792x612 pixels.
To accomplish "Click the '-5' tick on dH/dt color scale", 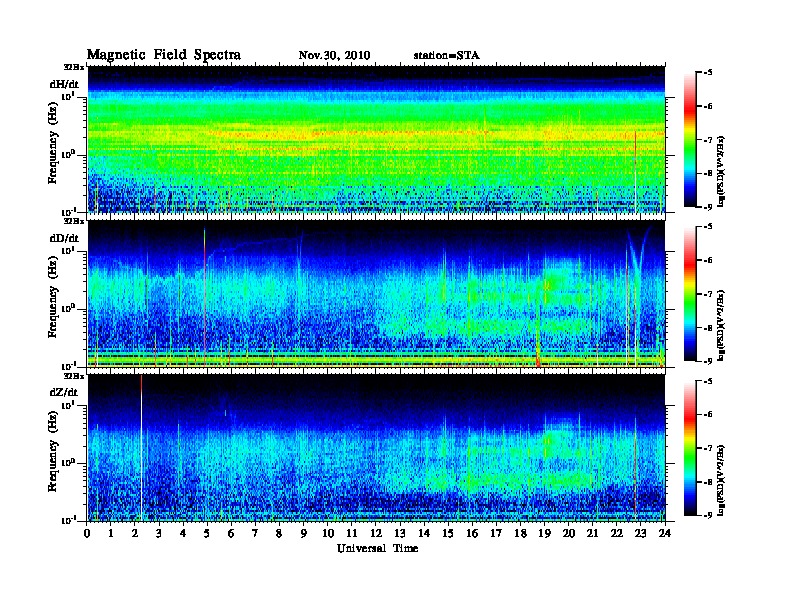I will pos(708,72).
